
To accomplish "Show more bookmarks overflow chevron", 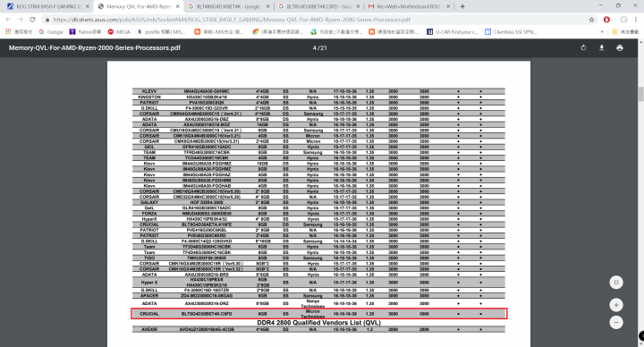I will [603, 31].
